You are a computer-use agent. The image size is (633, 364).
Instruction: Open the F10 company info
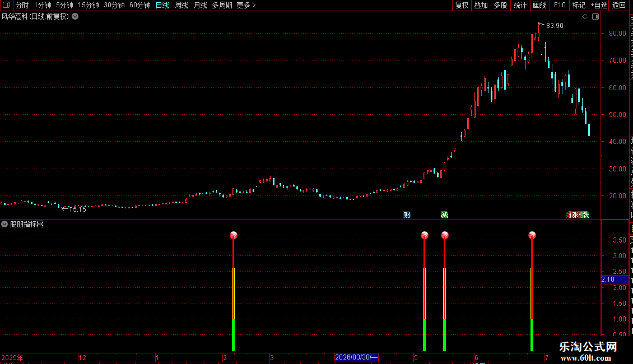(x=560, y=5)
